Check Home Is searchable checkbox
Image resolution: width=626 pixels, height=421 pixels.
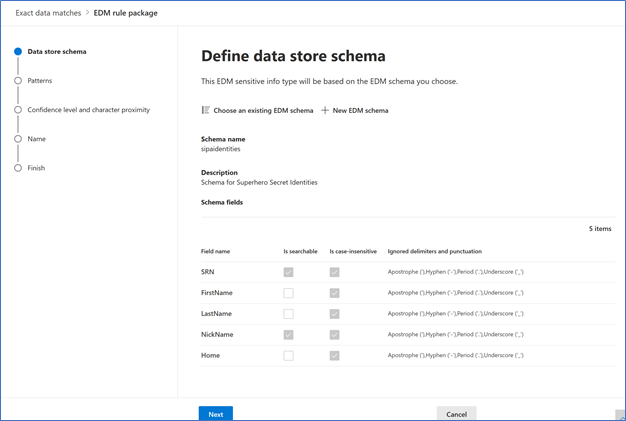tap(288, 355)
